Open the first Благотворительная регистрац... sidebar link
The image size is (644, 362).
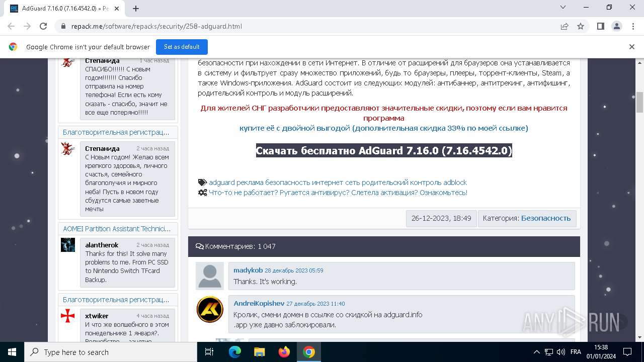coord(116,132)
